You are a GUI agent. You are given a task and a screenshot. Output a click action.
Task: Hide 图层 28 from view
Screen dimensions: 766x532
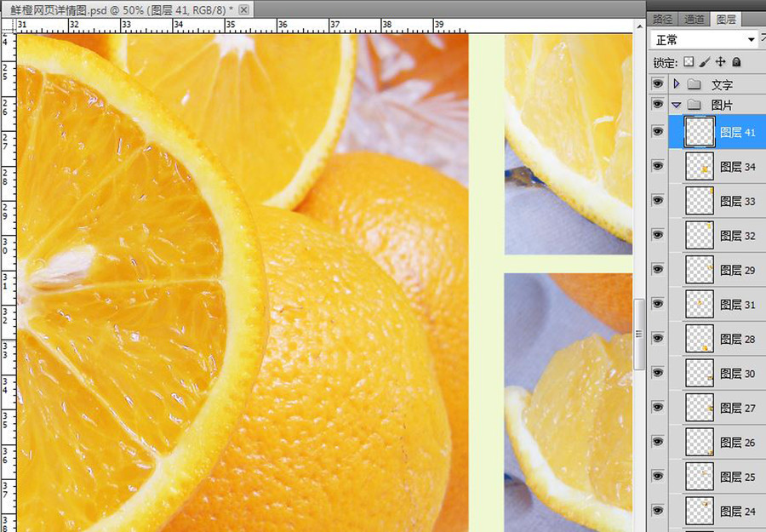point(658,338)
